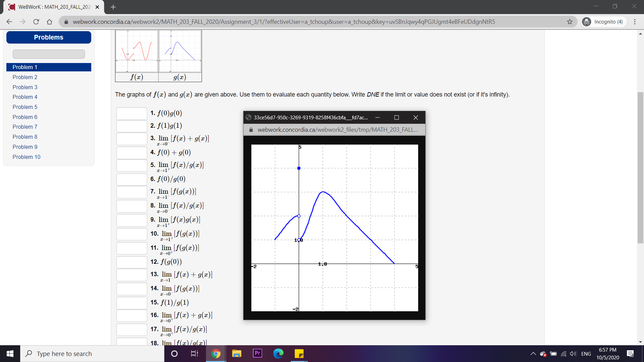Screen dimensions: 644x362
Task: Launch Adobe Premiere Pro from the taskbar
Action: click(257, 353)
